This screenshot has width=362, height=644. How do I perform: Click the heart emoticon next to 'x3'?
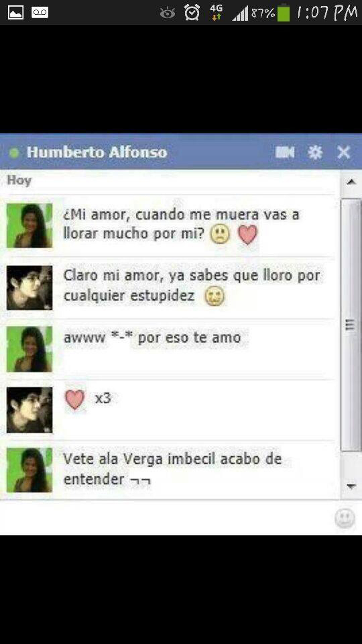tap(74, 399)
